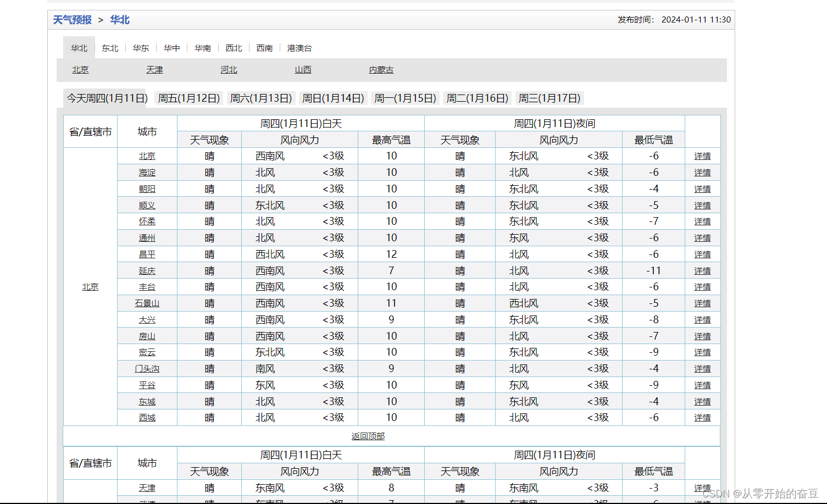Open 详情 for the 海淀 row
The image size is (827, 504).
click(x=702, y=173)
